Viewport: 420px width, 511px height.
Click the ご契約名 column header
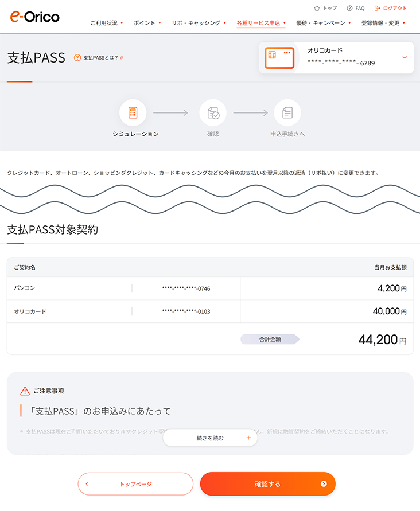click(x=25, y=267)
